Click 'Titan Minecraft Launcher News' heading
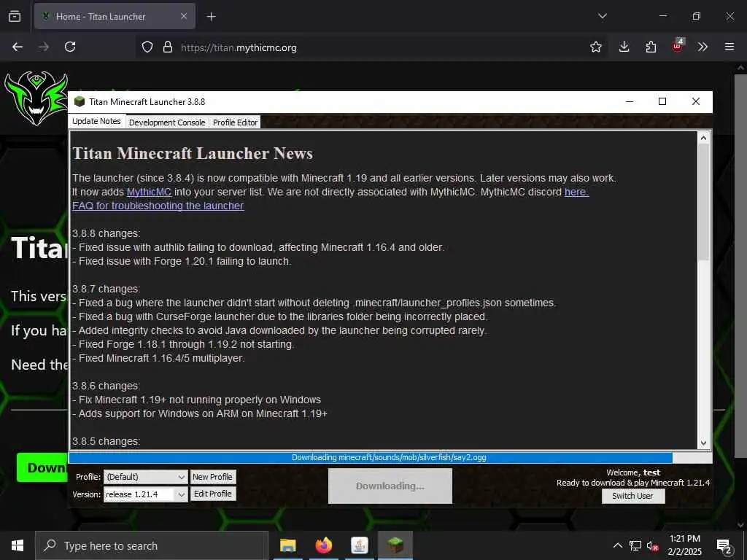Screen dimensions: 747x560 click(193, 153)
